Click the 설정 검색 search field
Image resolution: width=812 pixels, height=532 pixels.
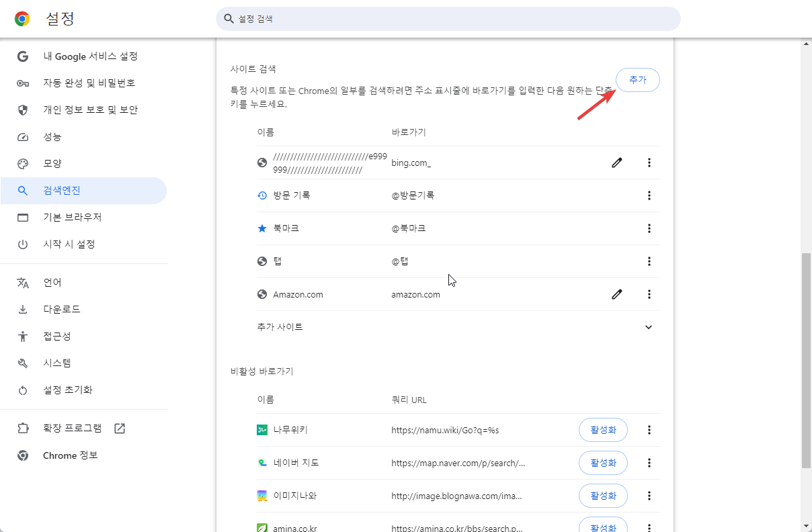(447, 18)
